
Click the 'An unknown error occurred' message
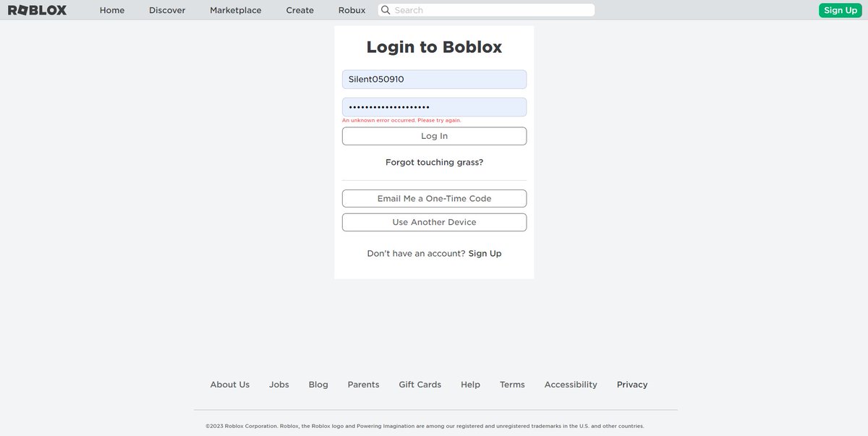click(401, 120)
